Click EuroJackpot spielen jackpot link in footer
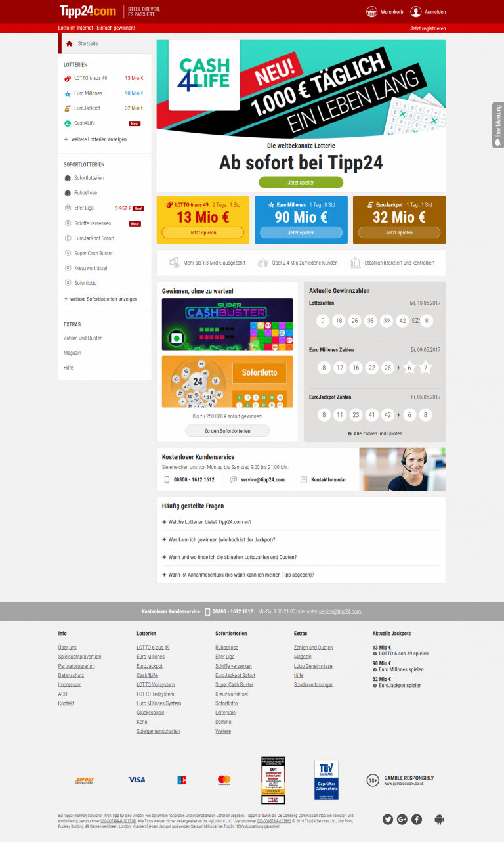Screen dimensions: 504x842 [x=400, y=685]
